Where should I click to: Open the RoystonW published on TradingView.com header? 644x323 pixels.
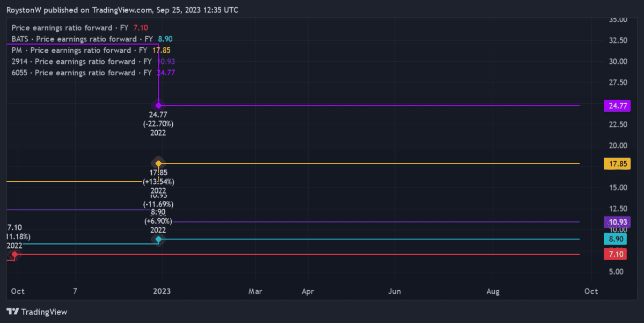pos(122,10)
